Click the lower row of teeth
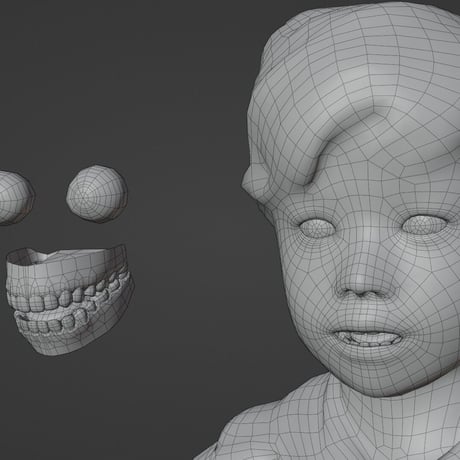The width and height of the screenshot is (460, 460). click(x=53, y=323)
